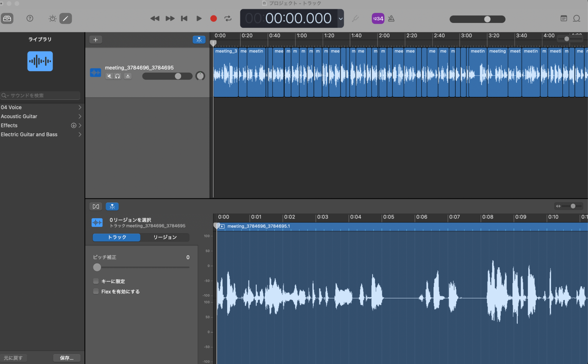Viewport: 588px width, 364px height.
Task: Click the Record button
Action: coord(214,19)
